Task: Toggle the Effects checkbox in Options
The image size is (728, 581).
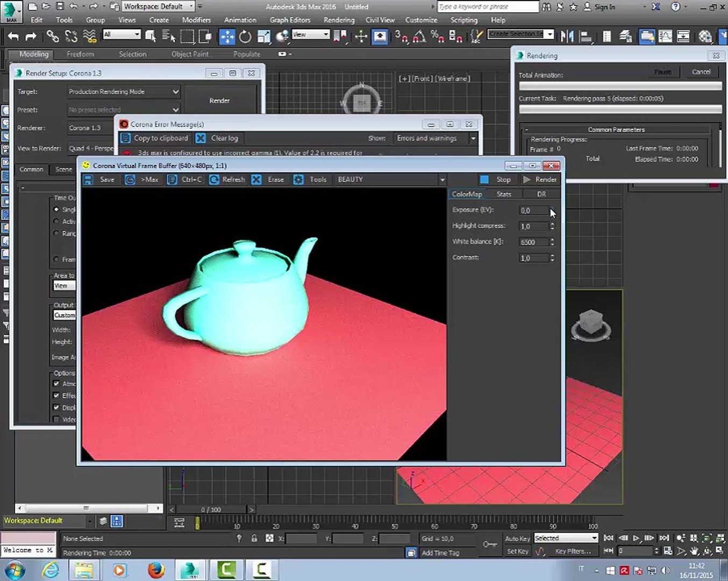Action: pos(56,395)
